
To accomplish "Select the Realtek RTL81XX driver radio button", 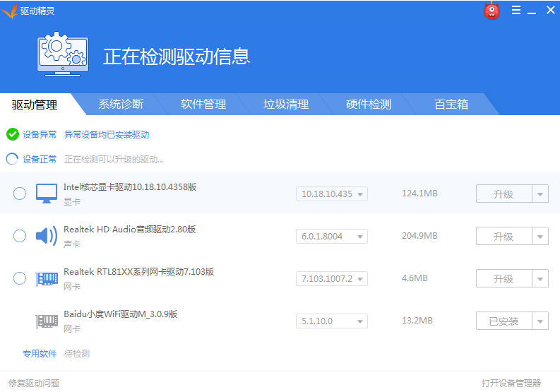I will coord(20,278).
